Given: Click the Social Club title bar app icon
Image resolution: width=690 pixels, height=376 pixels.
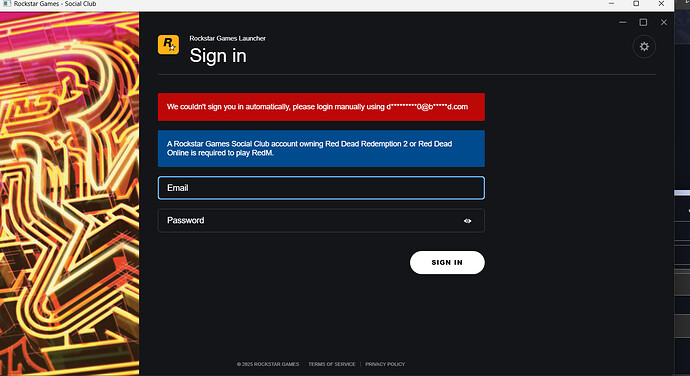Looking at the screenshot, I should (x=7, y=3).
